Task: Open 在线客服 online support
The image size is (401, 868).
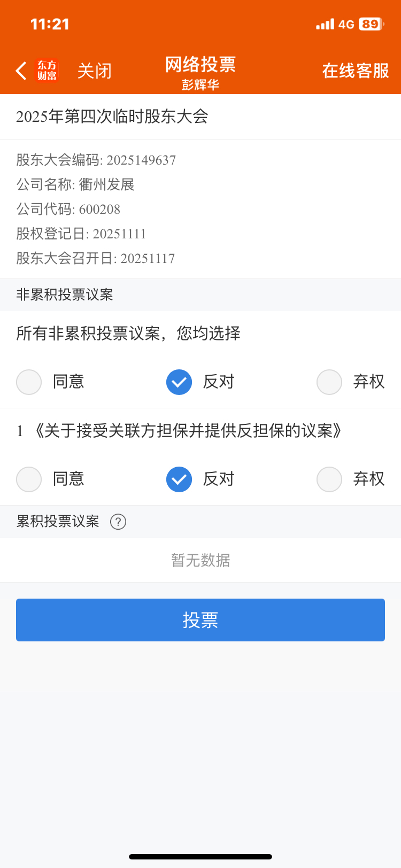Action: [x=355, y=71]
